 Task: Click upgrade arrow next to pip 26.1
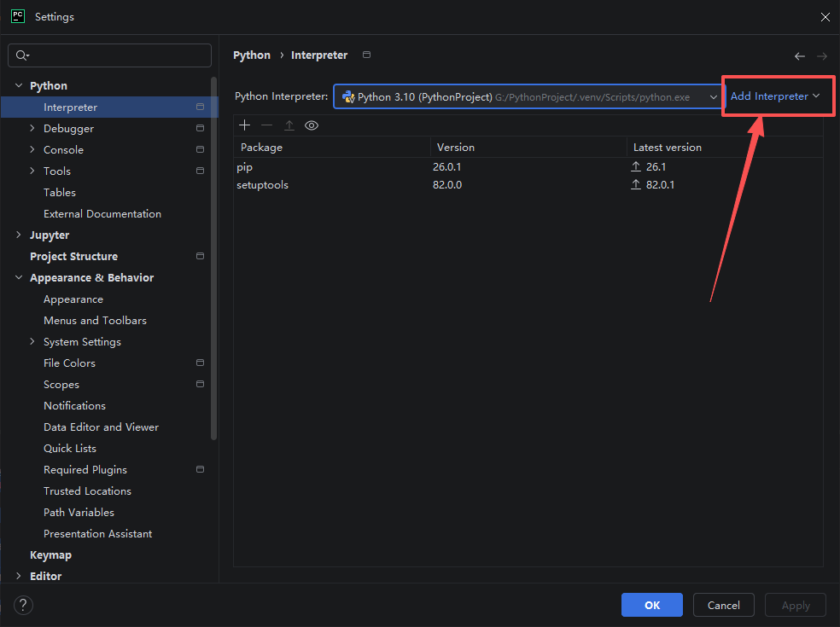pos(636,166)
